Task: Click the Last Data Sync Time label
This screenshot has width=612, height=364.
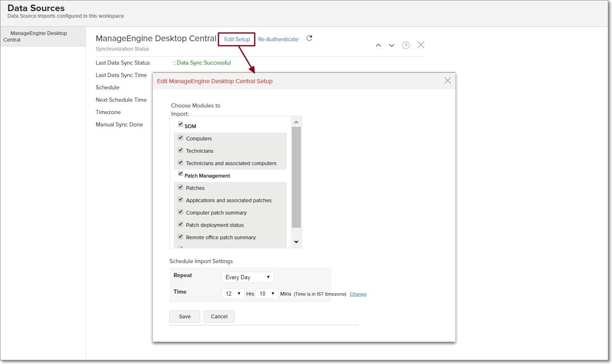Action: (x=121, y=75)
